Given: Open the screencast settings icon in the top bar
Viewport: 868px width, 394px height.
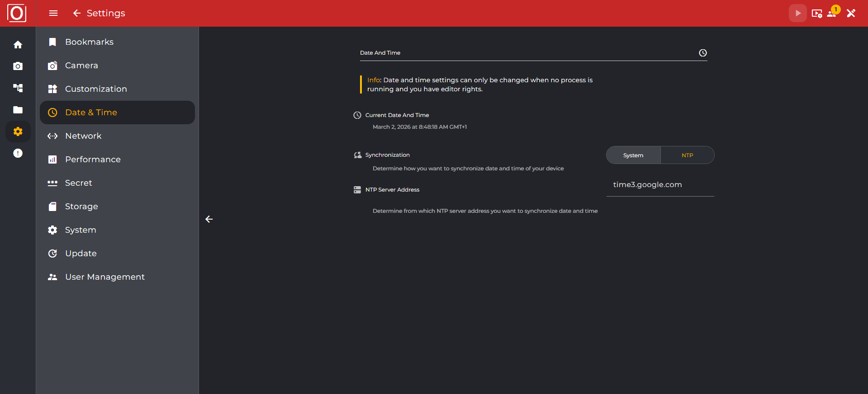Looking at the screenshot, I should (817, 14).
